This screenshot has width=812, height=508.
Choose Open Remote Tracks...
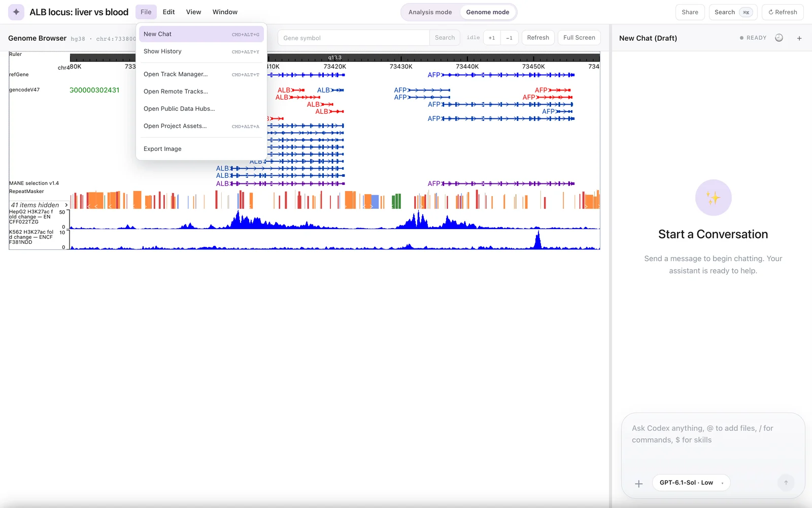(201, 91)
